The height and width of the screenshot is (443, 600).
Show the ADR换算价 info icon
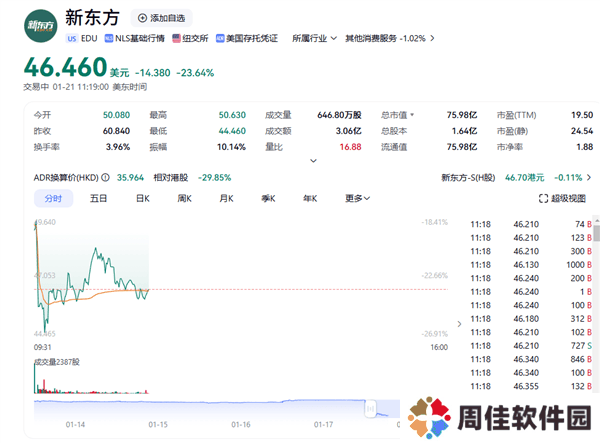(x=105, y=178)
